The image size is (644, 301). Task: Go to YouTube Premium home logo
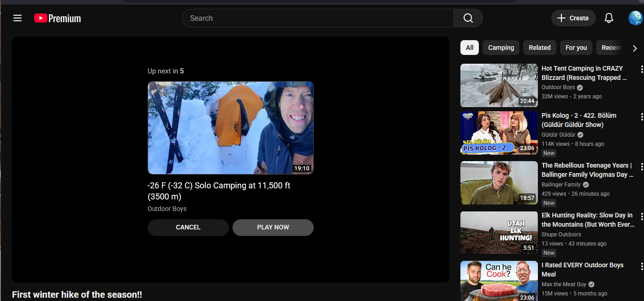pyautogui.click(x=57, y=18)
